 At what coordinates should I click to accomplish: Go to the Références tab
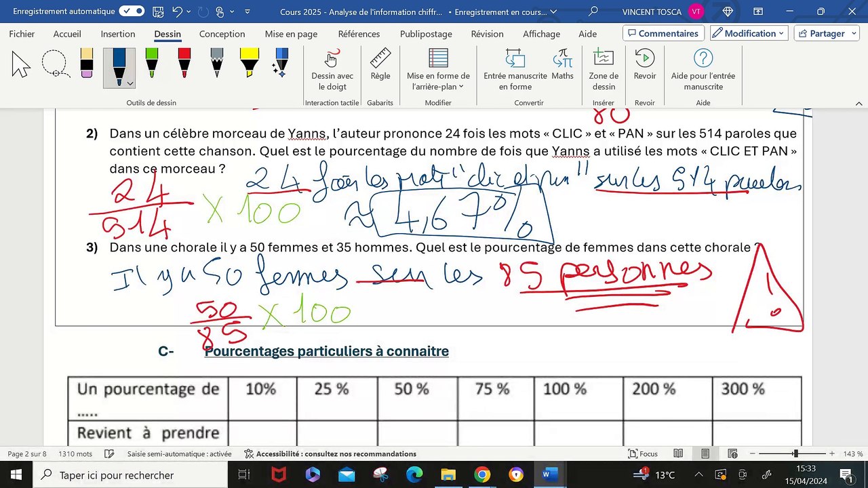[x=359, y=34]
